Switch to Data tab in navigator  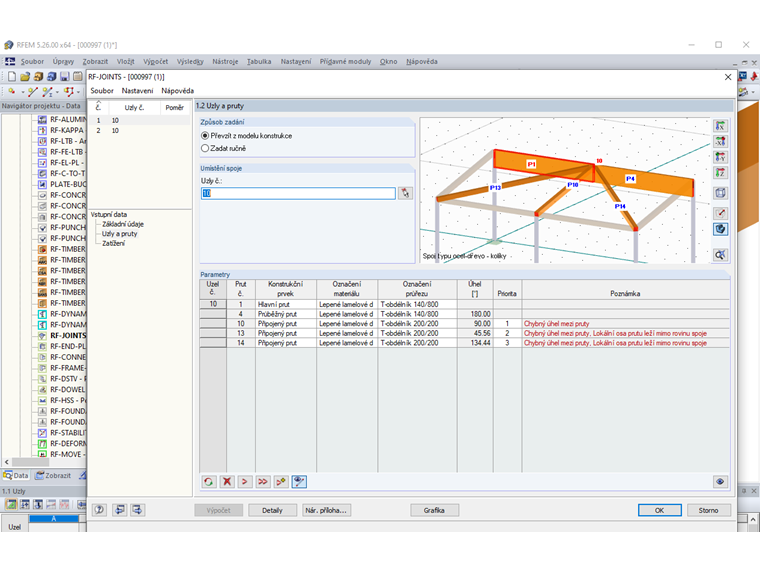(x=16, y=475)
